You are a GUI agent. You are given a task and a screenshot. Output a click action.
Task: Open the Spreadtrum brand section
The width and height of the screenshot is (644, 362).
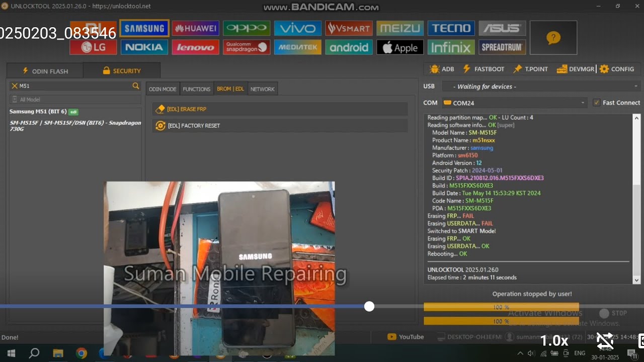coord(502,47)
